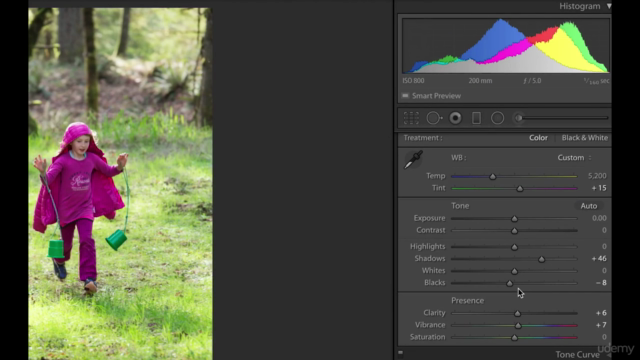Select the Adjustment Brush tool
The image size is (640, 360).
pyautogui.click(x=518, y=118)
